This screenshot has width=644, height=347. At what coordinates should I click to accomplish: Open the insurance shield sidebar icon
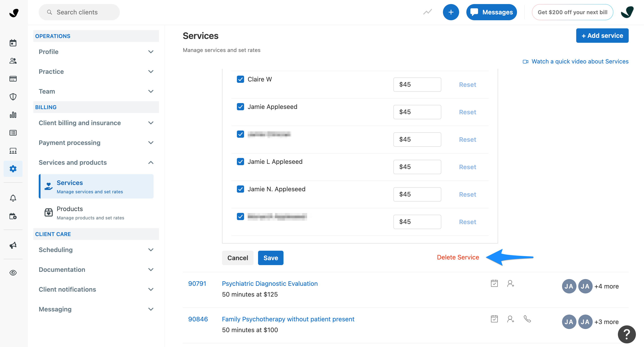point(13,97)
